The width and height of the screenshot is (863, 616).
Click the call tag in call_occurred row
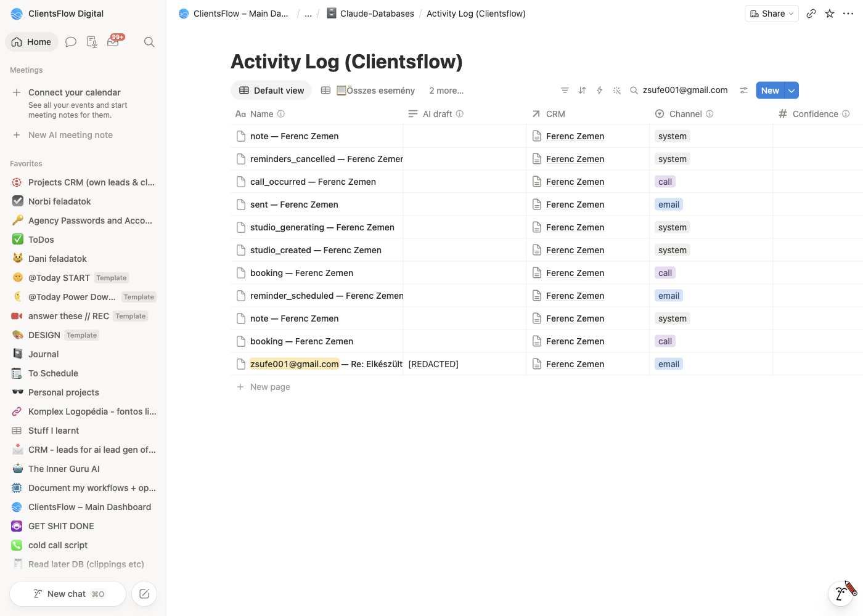[x=665, y=182]
